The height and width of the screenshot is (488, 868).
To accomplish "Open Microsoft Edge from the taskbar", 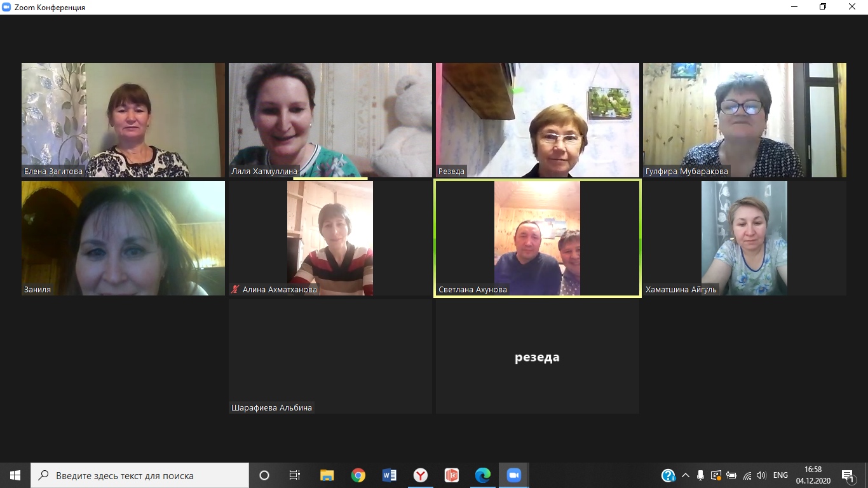I will pyautogui.click(x=483, y=475).
